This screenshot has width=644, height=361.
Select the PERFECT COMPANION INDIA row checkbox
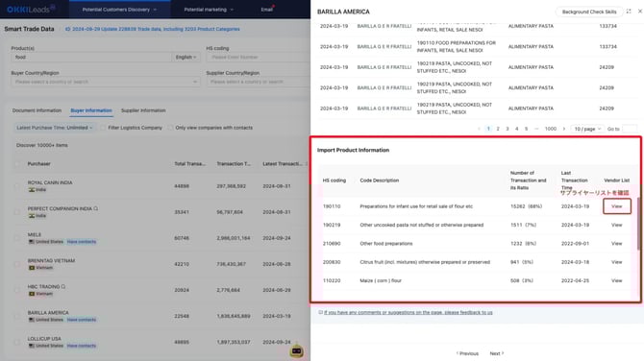pos(17,212)
